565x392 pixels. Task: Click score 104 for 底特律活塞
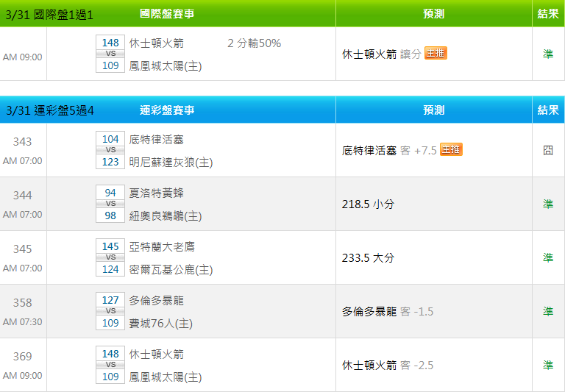click(x=110, y=139)
